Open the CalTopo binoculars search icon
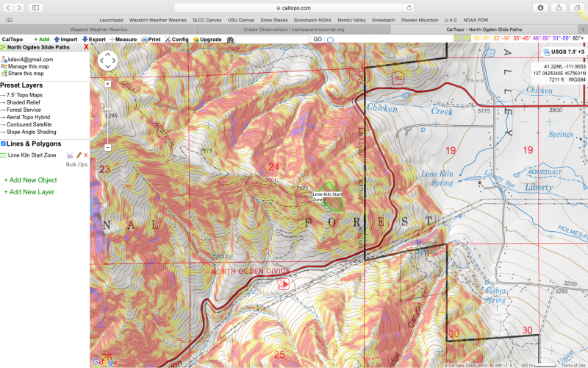Screen dimensions: 588x368 point(230,40)
